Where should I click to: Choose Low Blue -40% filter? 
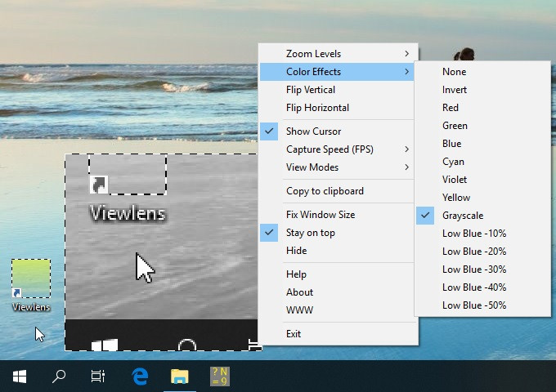click(482, 287)
